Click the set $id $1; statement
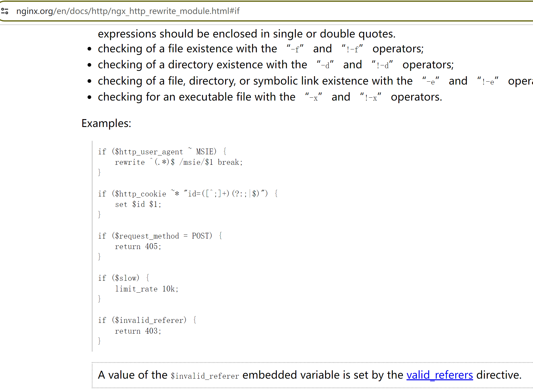 click(138, 204)
